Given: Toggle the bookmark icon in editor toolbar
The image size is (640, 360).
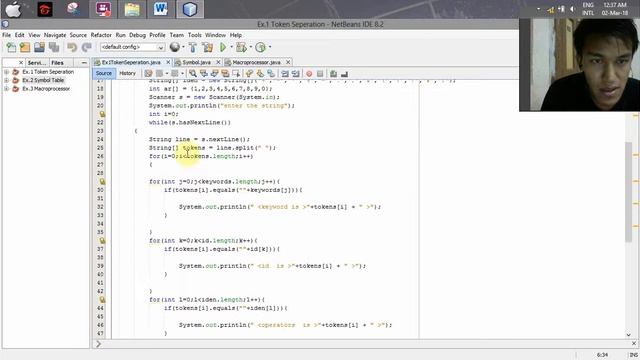Looking at the screenshot, I should pyautogui.click(x=271, y=73).
